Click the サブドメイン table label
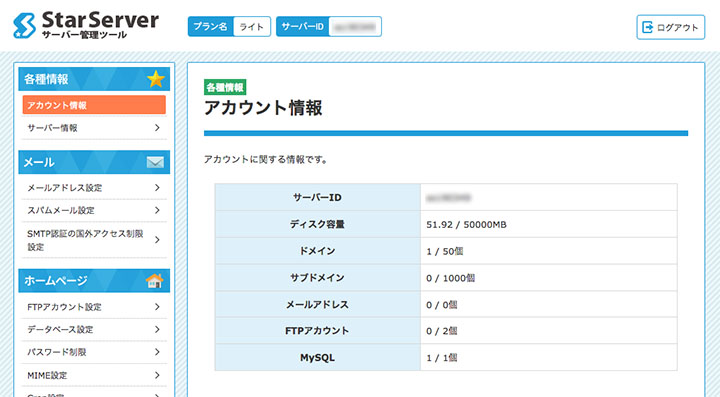The image size is (720, 397). (x=317, y=277)
